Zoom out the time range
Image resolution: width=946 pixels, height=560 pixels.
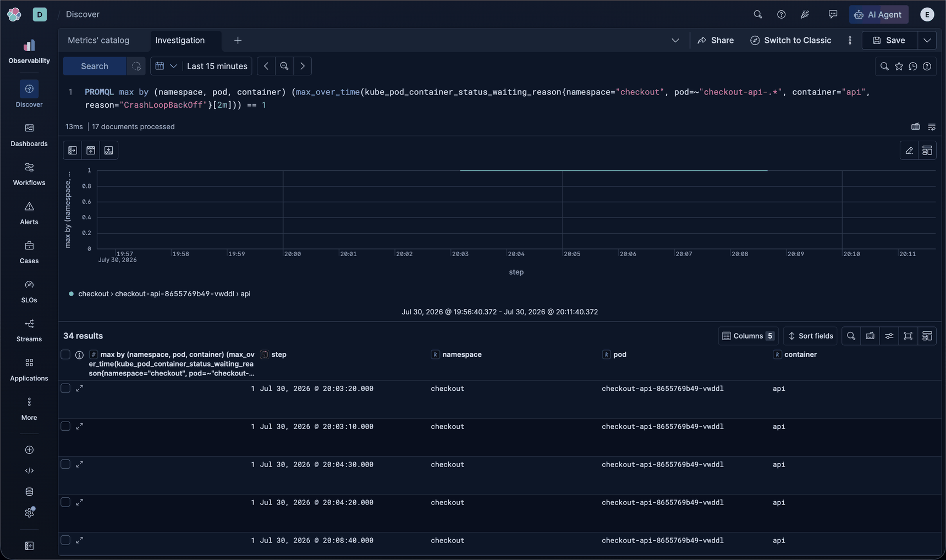click(284, 66)
